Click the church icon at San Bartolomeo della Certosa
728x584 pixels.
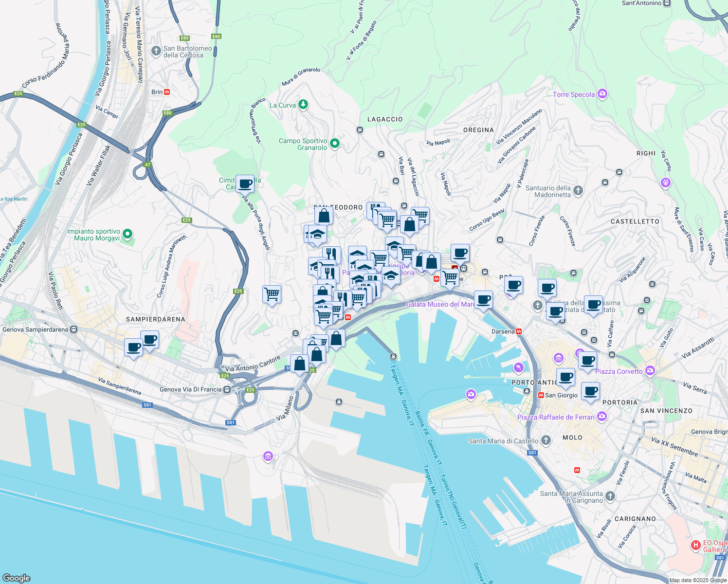point(156,51)
